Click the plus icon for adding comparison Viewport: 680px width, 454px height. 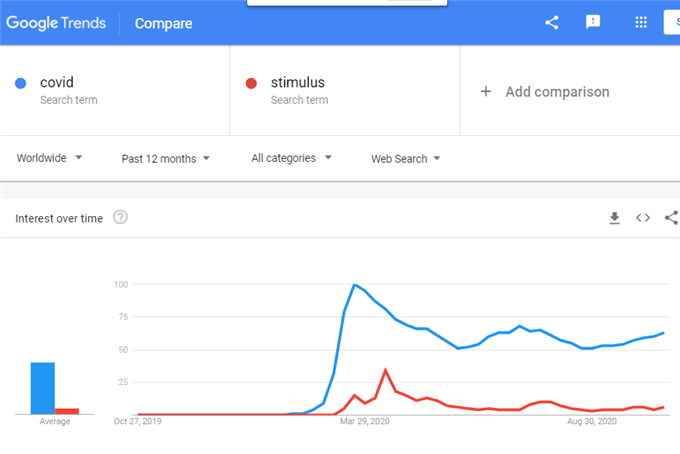(x=486, y=91)
